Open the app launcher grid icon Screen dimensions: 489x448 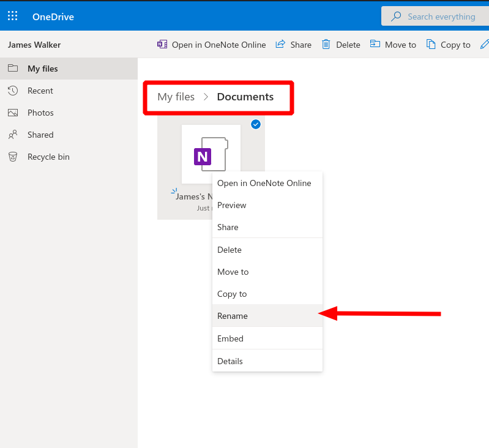click(x=12, y=15)
